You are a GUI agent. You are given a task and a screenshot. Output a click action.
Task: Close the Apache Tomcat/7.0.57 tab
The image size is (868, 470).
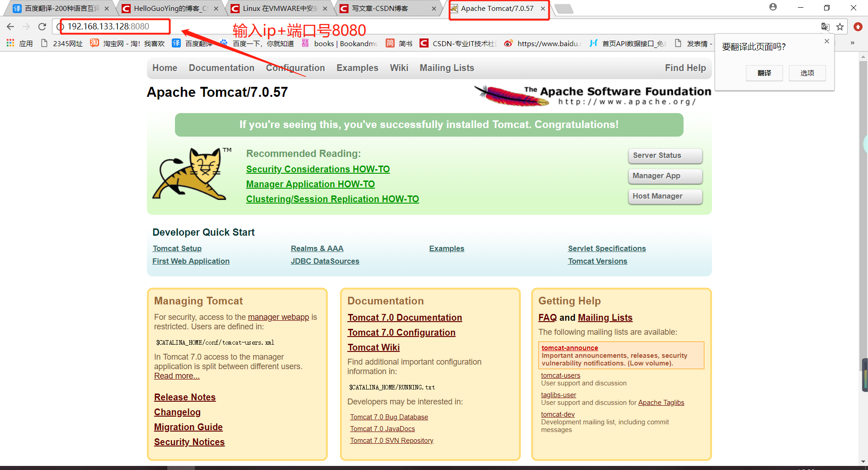[x=542, y=9]
